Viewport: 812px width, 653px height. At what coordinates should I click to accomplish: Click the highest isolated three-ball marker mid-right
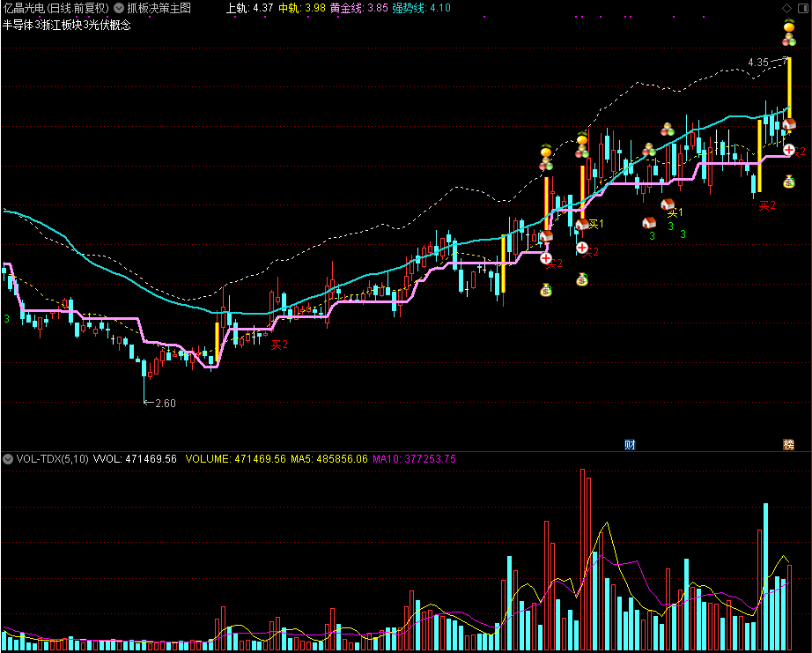click(x=668, y=129)
